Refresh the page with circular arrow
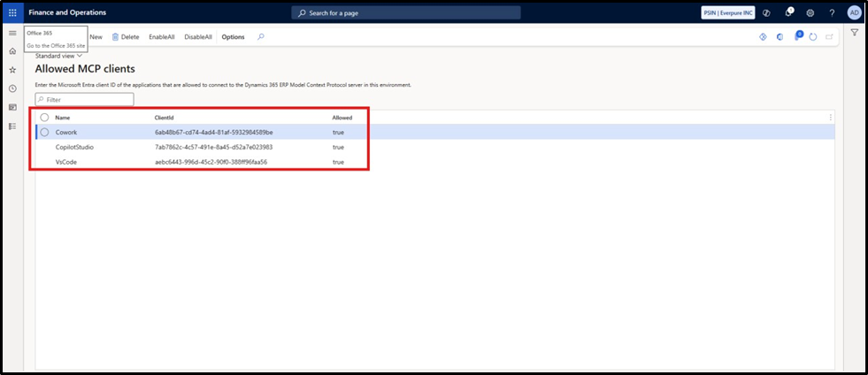The width and height of the screenshot is (868, 375). [812, 37]
